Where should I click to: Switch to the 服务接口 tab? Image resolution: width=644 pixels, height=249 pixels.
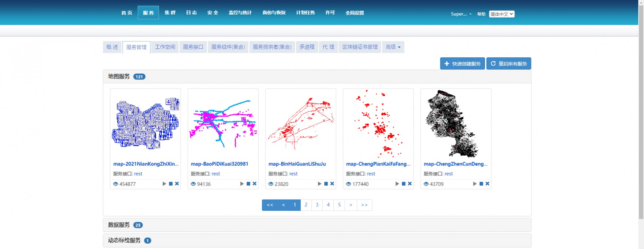[x=193, y=47]
